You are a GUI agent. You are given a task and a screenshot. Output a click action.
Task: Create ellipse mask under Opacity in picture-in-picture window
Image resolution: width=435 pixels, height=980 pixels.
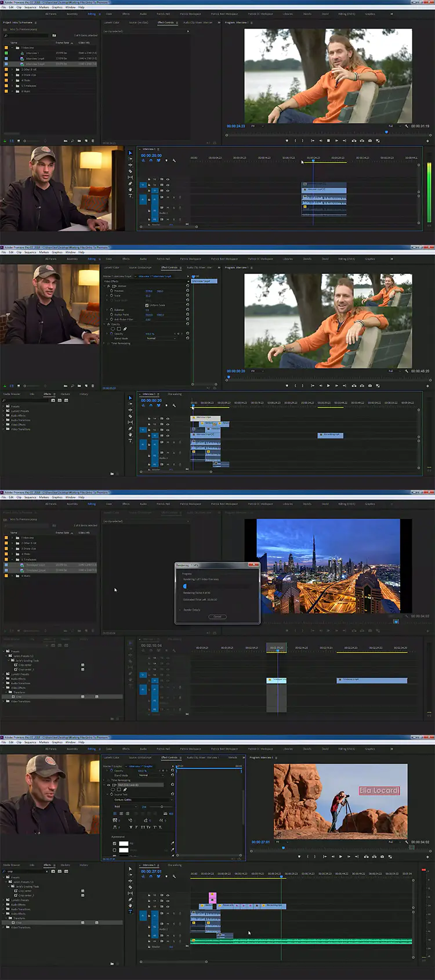[x=113, y=329]
